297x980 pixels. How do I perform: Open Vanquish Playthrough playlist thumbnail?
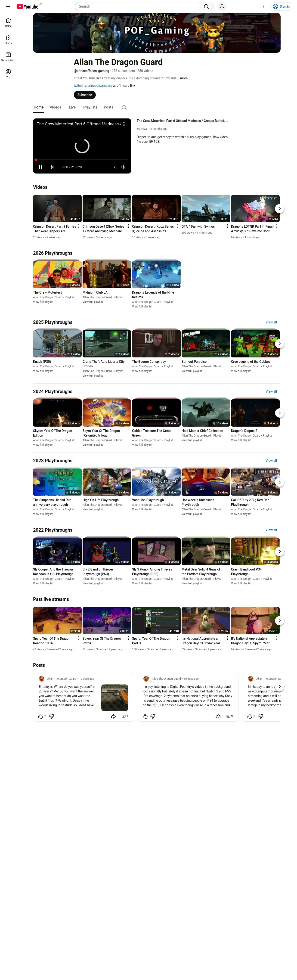156,482
